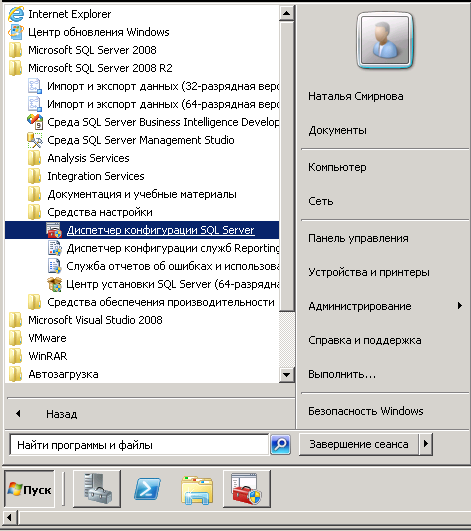Viewport: 471px width, 531px height.
Task: Click the Найти программы и файлы search field
Action: click(x=139, y=445)
